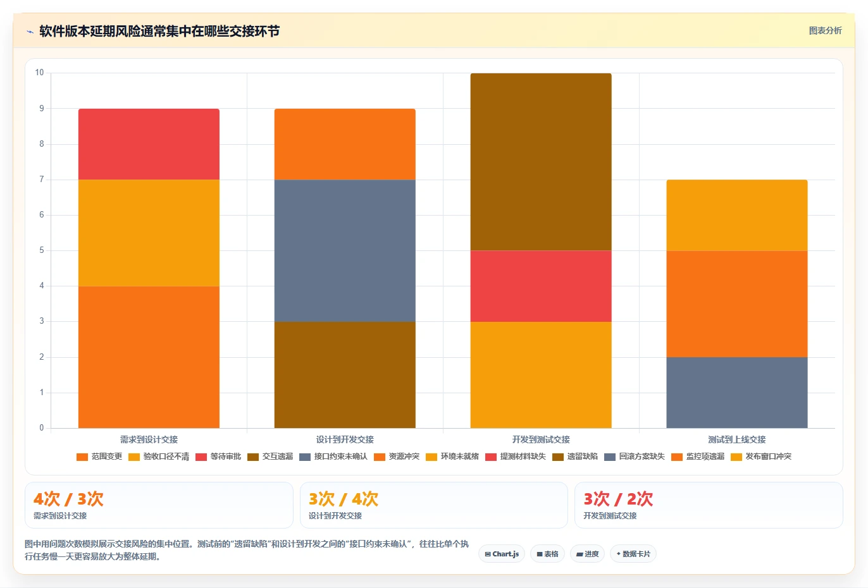Hide the 提测材料缺失 legend series
The image size is (868, 588).
point(516,456)
